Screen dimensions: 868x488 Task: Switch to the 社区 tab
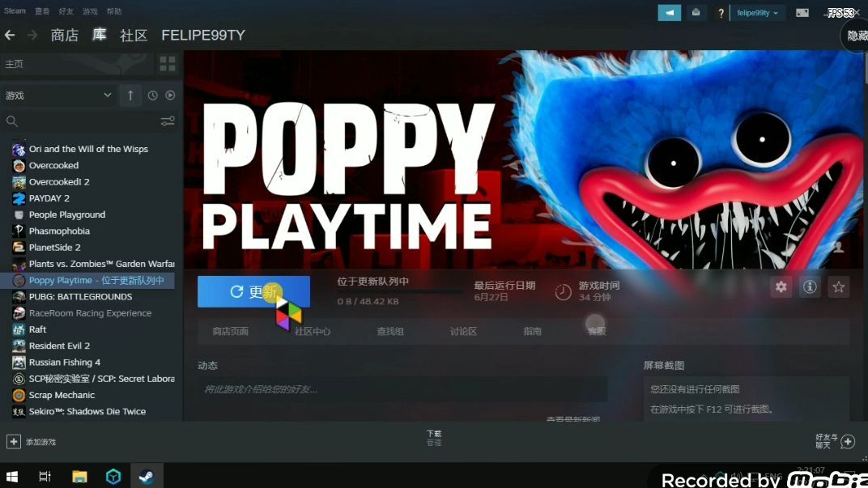134,36
